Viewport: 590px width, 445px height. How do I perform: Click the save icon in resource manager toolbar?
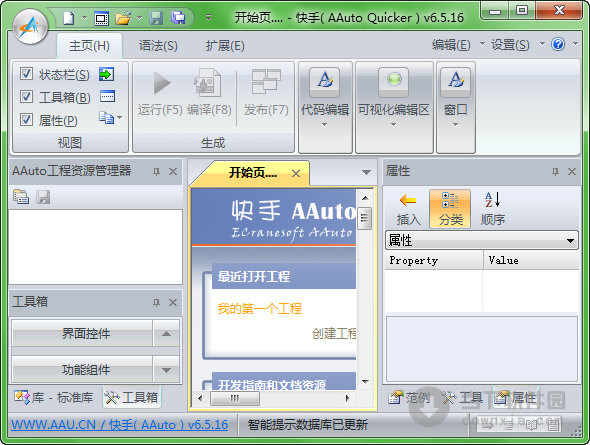43,197
